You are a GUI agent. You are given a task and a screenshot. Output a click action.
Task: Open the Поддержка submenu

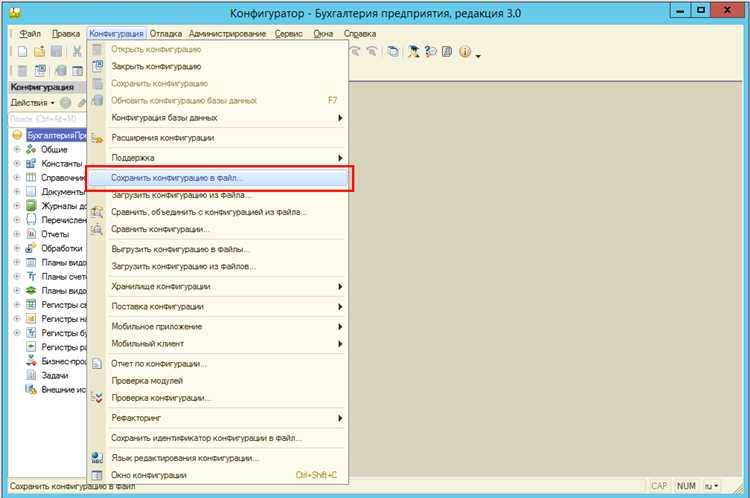(x=218, y=158)
